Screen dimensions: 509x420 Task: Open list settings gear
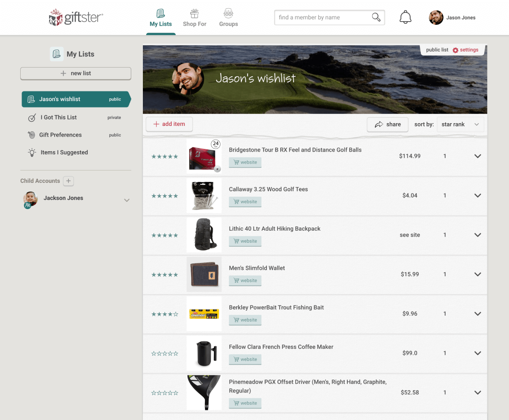pos(455,50)
